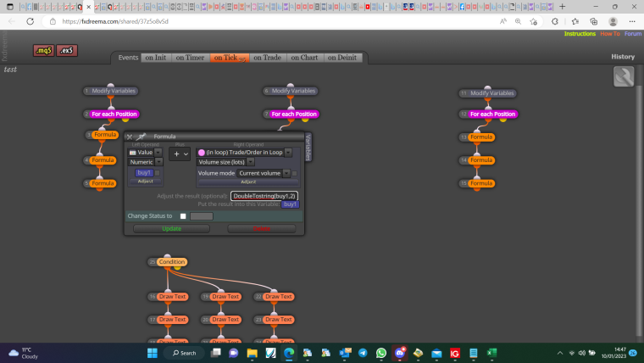The width and height of the screenshot is (644, 363).
Task: Open the Instructions link
Action: [580, 34]
